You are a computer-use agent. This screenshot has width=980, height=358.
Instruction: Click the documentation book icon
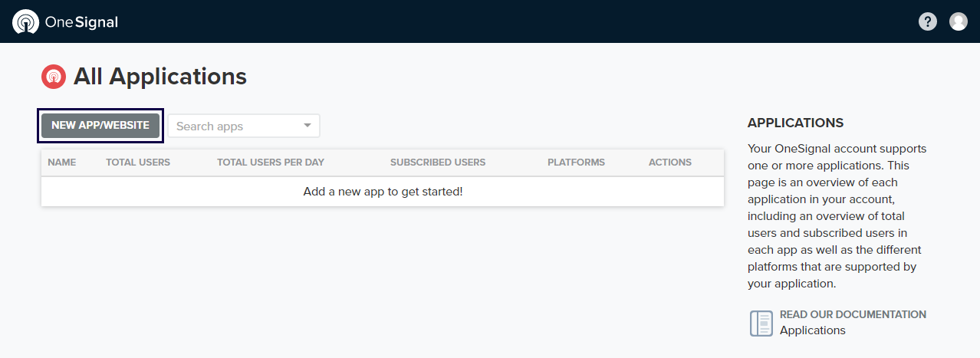pos(761,323)
